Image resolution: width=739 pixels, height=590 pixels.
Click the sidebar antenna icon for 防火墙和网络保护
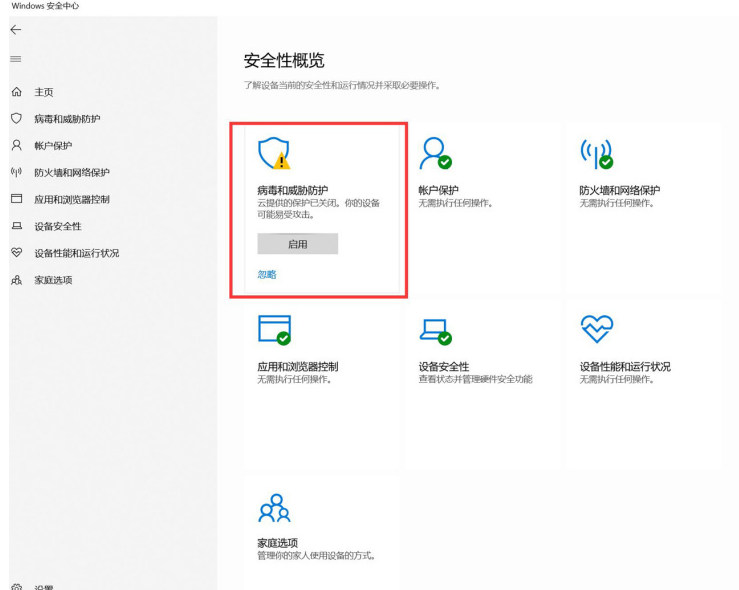point(16,172)
